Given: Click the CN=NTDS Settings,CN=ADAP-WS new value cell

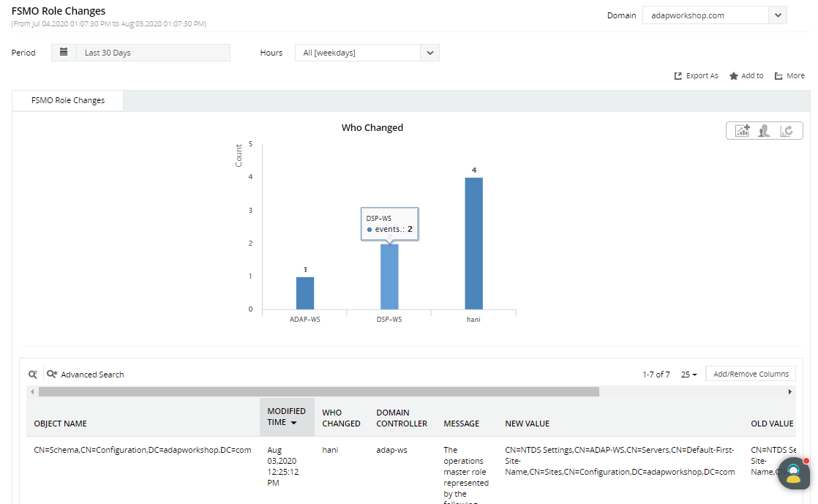Looking at the screenshot, I should [x=620, y=461].
